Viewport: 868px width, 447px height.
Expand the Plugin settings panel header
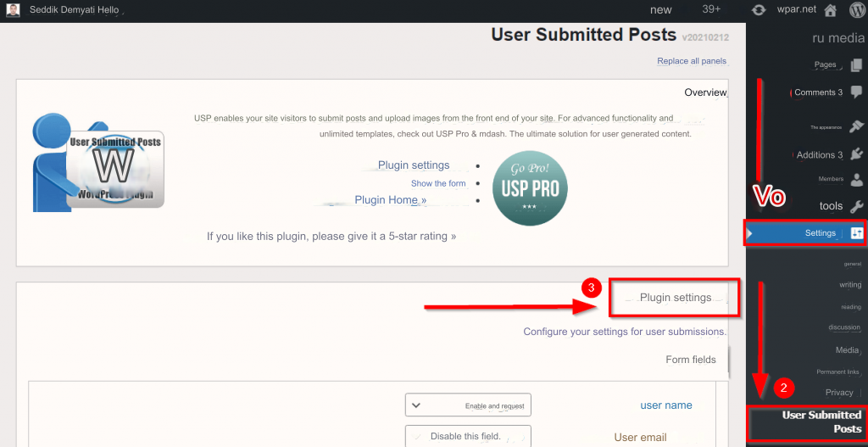pos(676,298)
